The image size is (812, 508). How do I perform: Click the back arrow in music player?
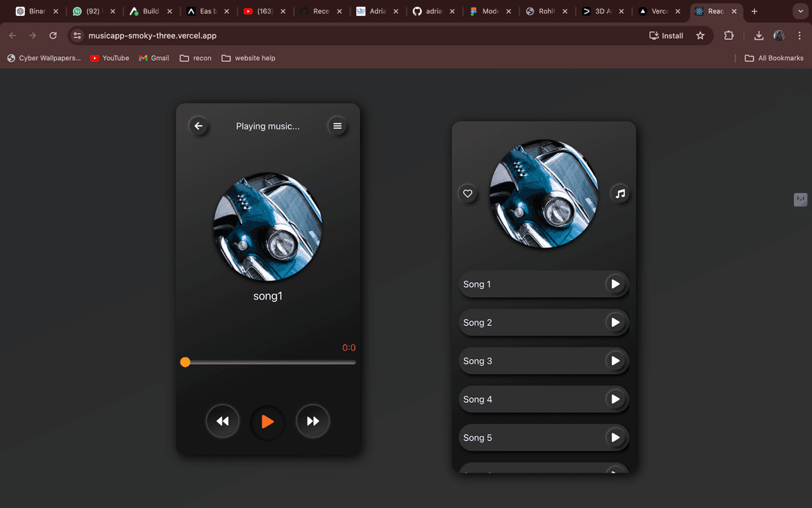coord(198,126)
